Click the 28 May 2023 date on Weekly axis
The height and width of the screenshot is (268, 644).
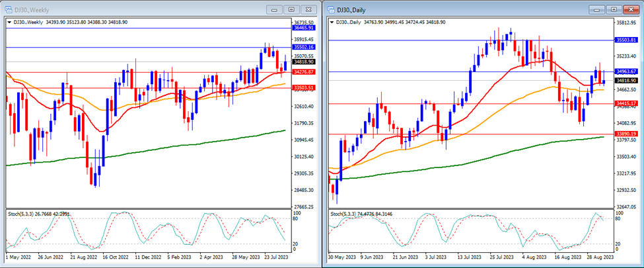[246, 257]
